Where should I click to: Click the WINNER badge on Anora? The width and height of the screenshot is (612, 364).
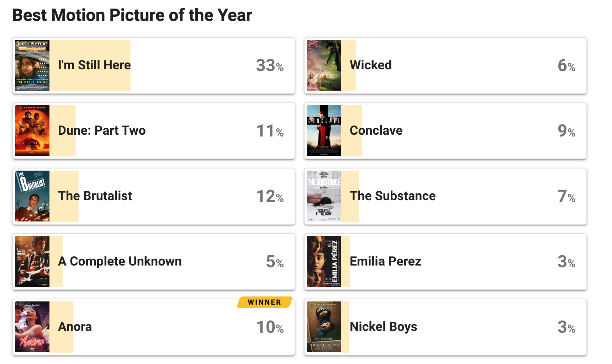pyautogui.click(x=265, y=302)
